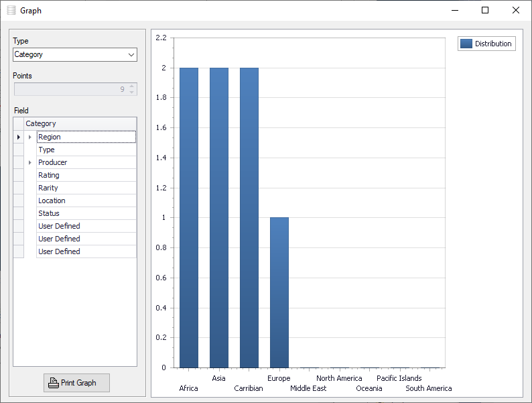Click the Asia axis label

(x=218, y=378)
